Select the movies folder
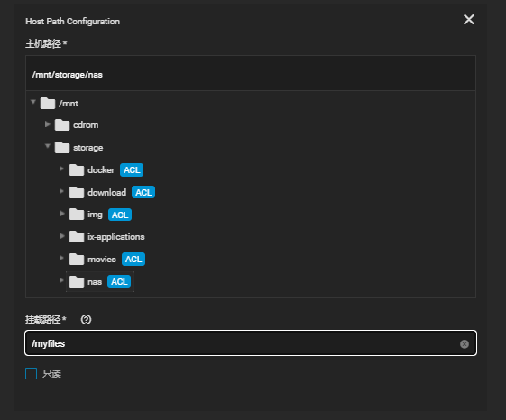Viewport: 506px width, 420px height. 102,260
